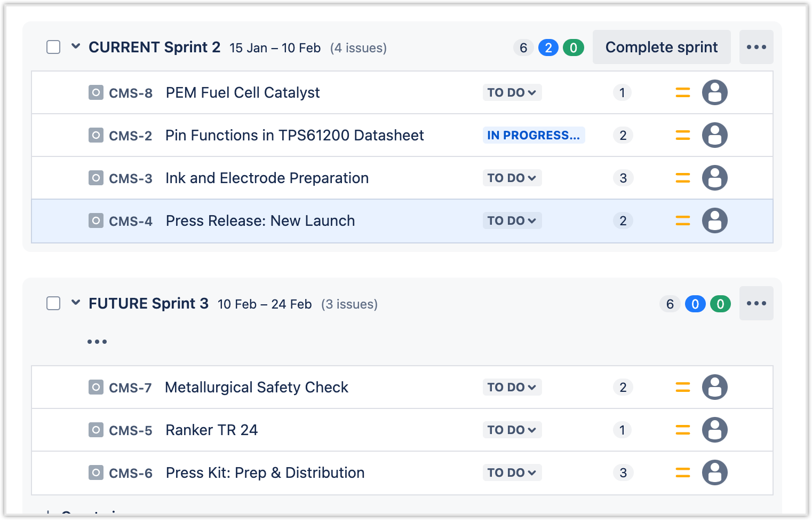Tick the CURRENT Sprint 2 checkbox
Image resolution: width=812 pixels, height=520 pixels.
[53, 47]
